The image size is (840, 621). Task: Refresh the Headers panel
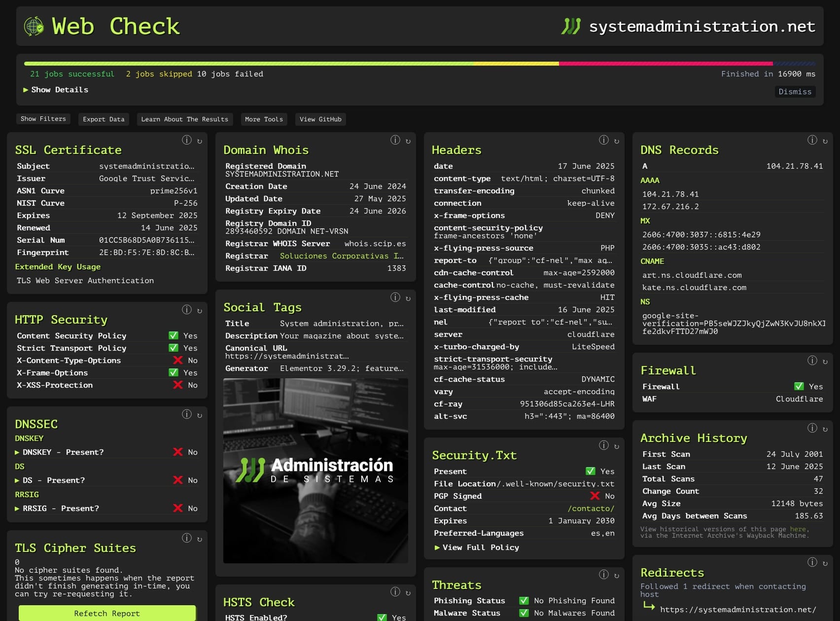617,141
